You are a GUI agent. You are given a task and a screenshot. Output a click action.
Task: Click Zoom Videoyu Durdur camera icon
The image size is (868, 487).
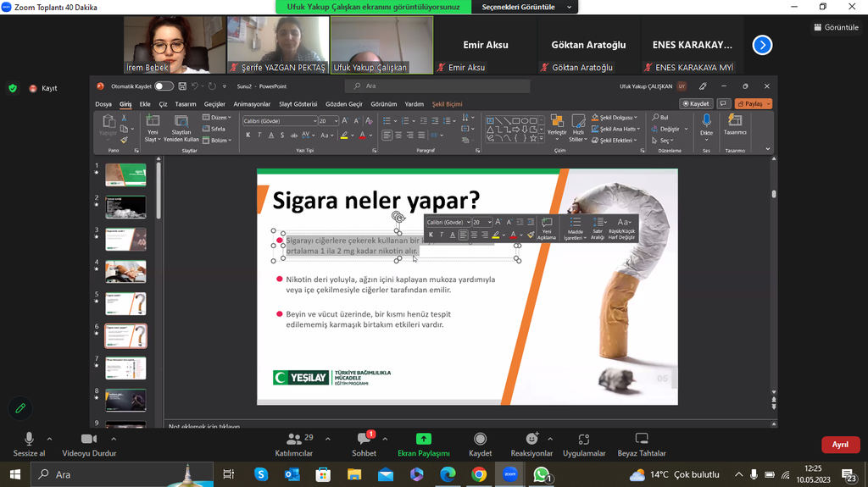click(x=88, y=439)
